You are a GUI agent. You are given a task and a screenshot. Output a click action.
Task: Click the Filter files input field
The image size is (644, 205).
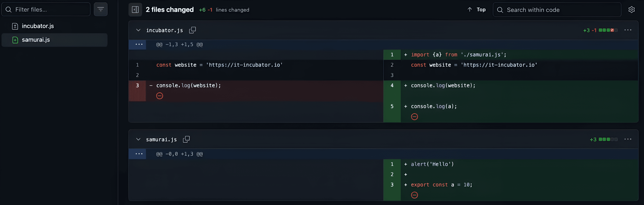click(x=50, y=9)
